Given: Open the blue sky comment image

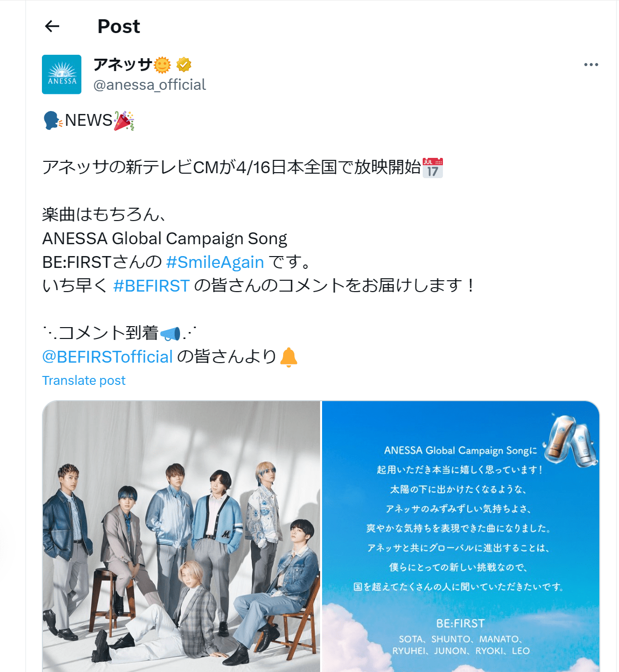Looking at the screenshot, I should point(461,536).
